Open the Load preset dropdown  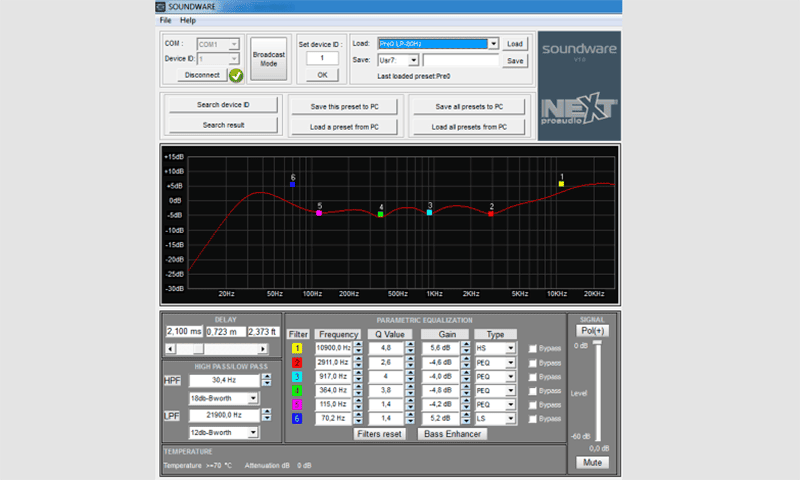[493, 44]
